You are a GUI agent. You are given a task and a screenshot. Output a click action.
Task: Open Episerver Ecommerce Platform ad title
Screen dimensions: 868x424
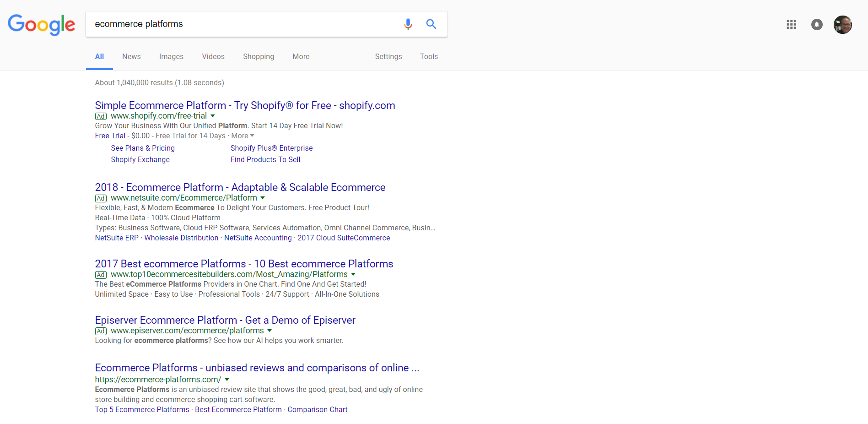(x=225, y=320)
